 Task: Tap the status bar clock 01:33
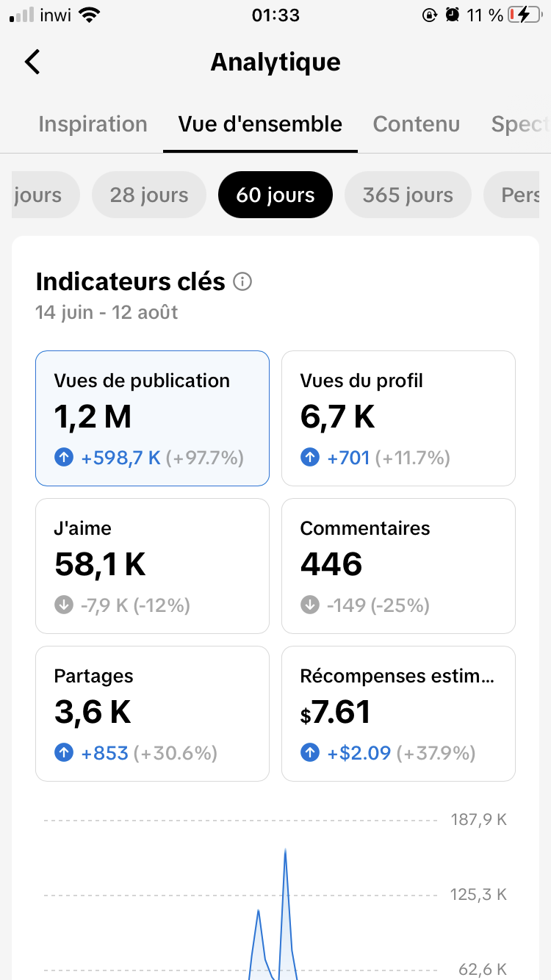275,15
